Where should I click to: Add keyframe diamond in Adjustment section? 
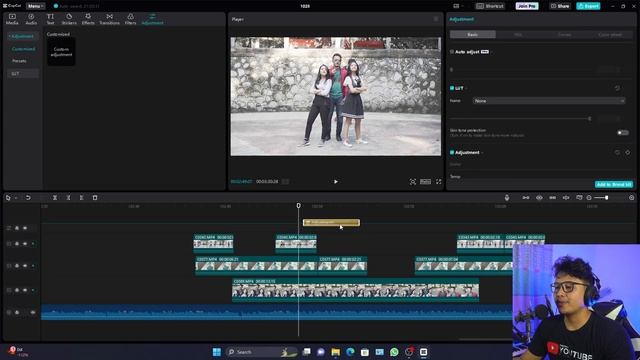tap(627, 152)
